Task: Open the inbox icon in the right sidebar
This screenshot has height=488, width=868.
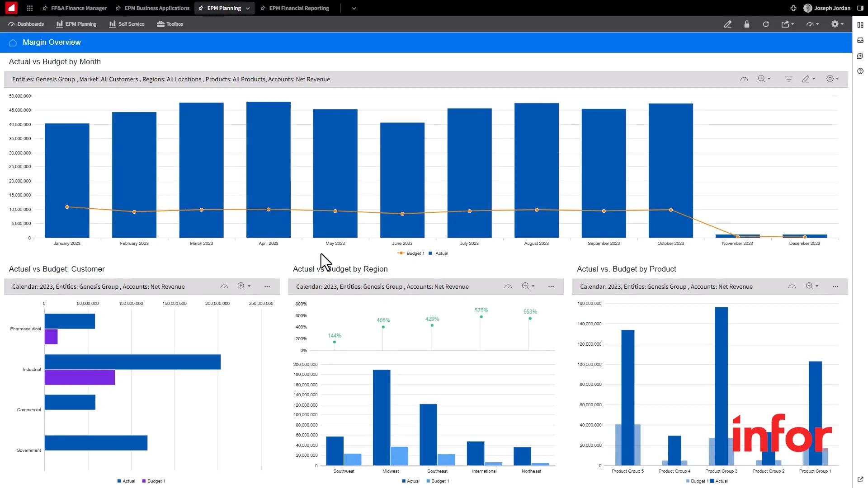Action: (x=861, y=40)
